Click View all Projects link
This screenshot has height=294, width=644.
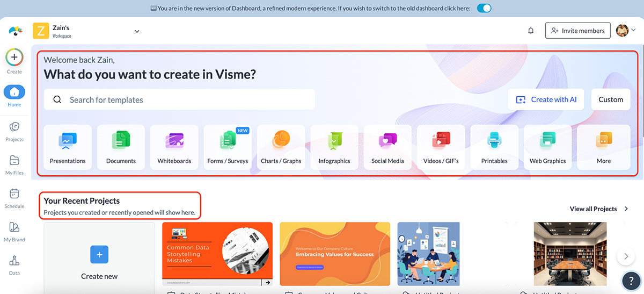pos(598,209)
